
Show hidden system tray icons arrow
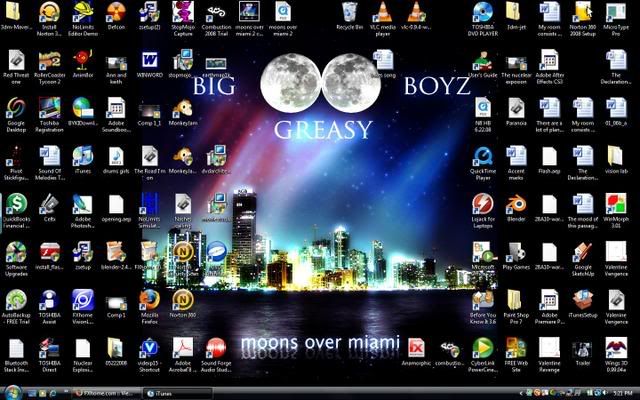[x=521, y=393]
